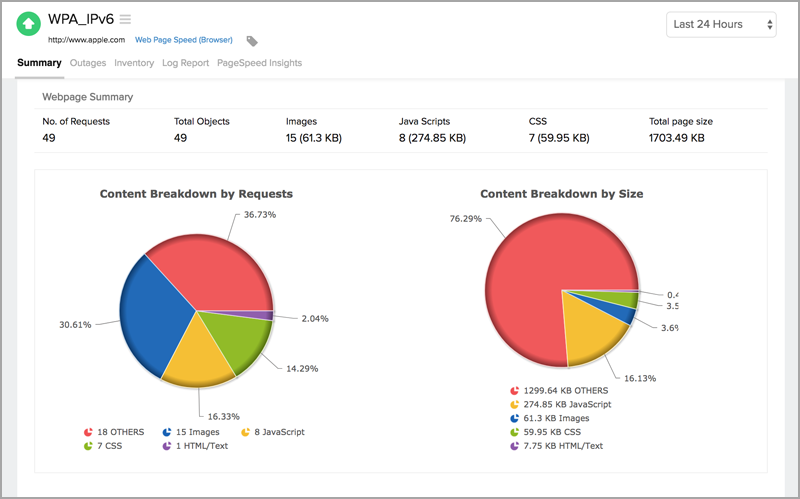The height and width of the screenshot is (499, 800).
Task: Click the http://www.apple.com URL text
Action: (87, 40)
